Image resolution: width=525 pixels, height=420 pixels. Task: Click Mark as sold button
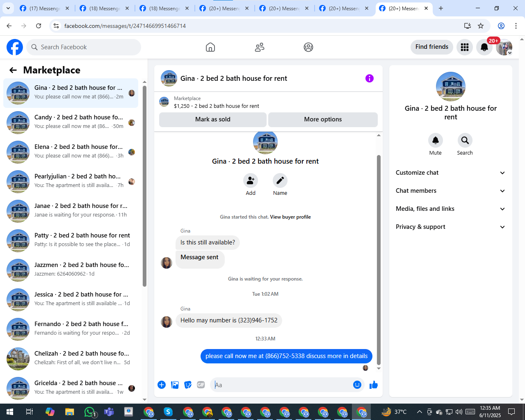pos(213,119)
